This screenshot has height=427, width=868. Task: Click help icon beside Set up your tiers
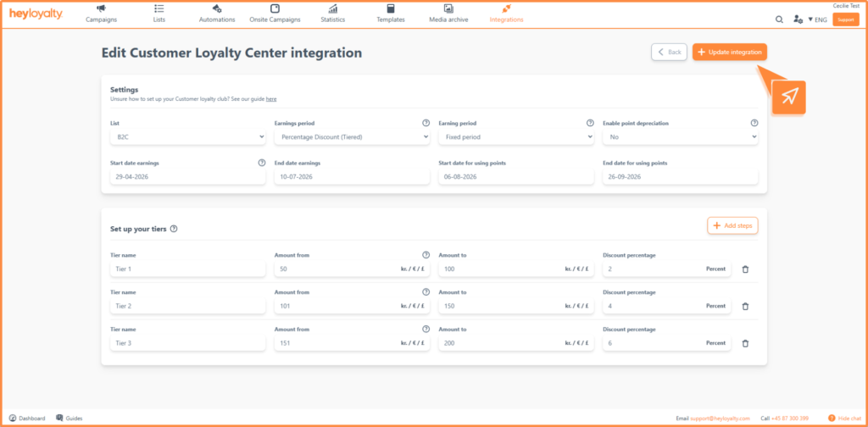tap(174, 229)
